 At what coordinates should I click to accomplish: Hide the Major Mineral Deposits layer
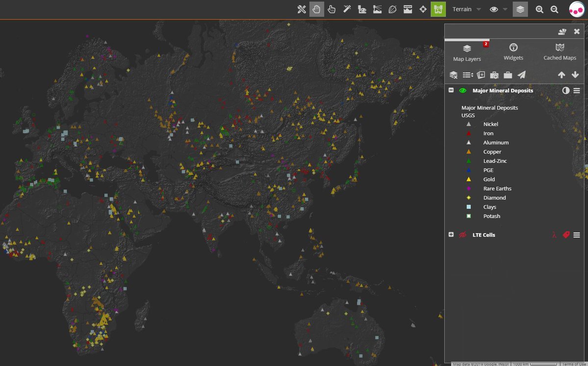pyautogui.click(x=462, y=91)
